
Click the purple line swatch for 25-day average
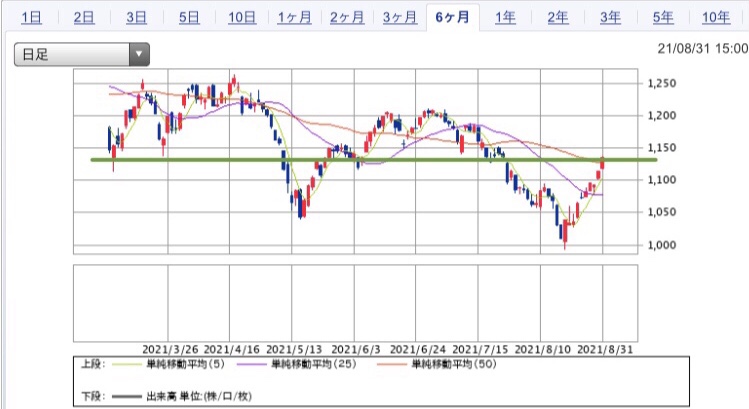tap(252, 365)
